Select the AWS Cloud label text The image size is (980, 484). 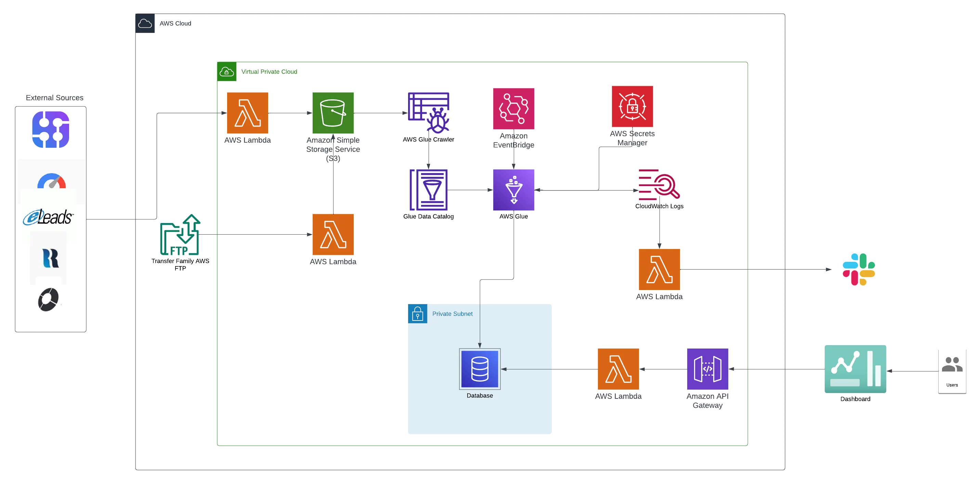[x=175, y=24]
